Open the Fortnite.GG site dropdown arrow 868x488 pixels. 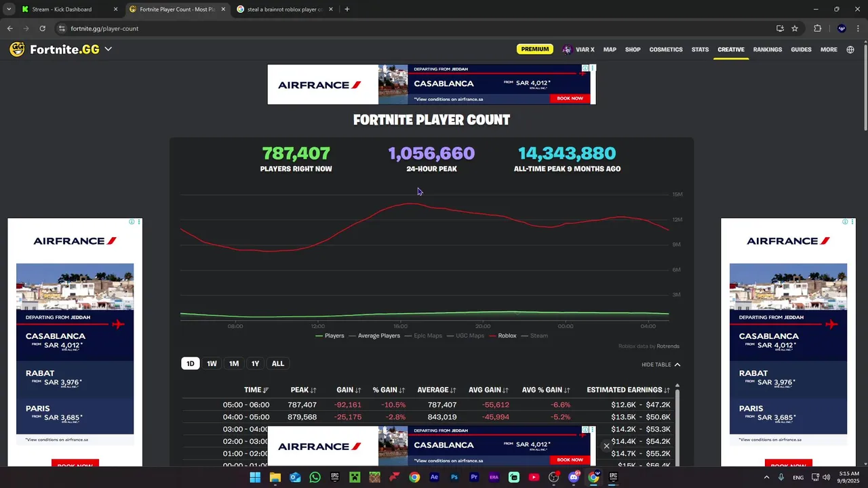pyautogui.click(x=108, y=49)
